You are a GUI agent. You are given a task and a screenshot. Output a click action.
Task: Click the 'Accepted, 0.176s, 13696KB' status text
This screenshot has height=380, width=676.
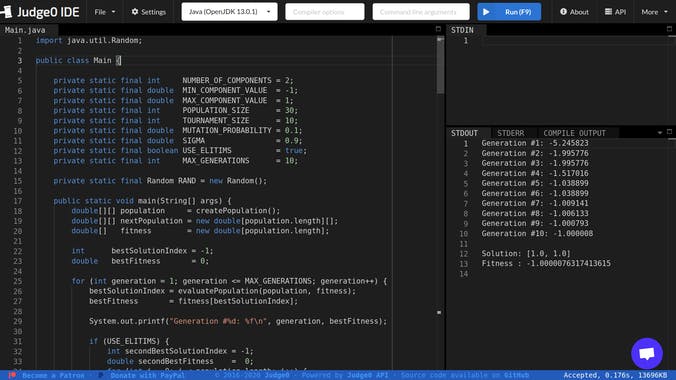tap(615, 375)
